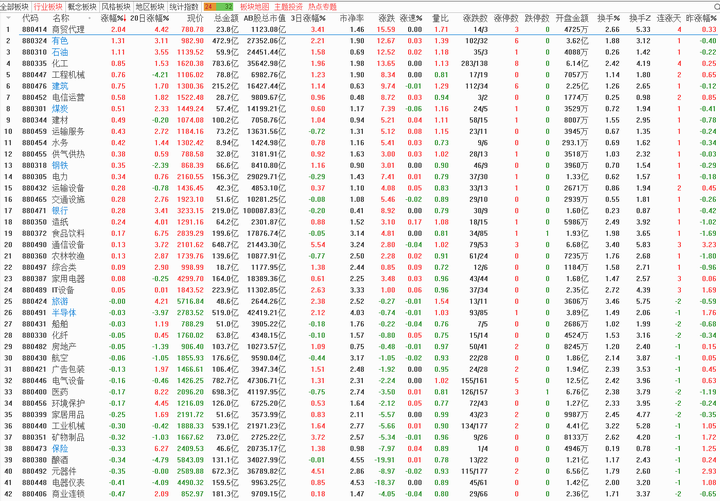This screenshot has width=720, height=501.
Task: Select the 酿酒 sector row
Action: 360,460
